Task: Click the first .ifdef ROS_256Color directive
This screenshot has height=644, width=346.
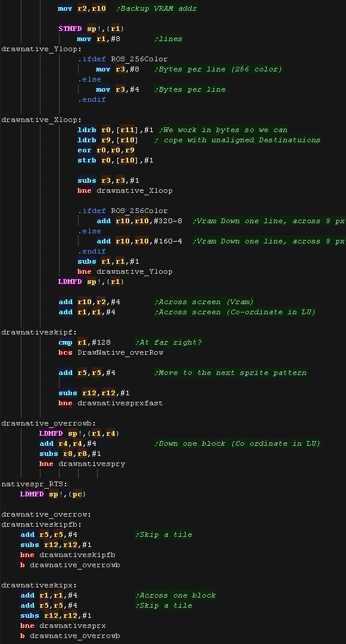Action: click(123, 59)
